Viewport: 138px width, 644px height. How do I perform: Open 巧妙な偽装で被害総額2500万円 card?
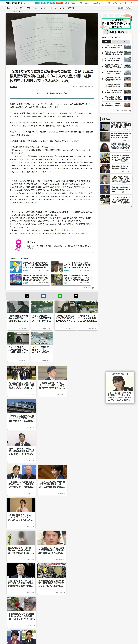click(18, 315)
